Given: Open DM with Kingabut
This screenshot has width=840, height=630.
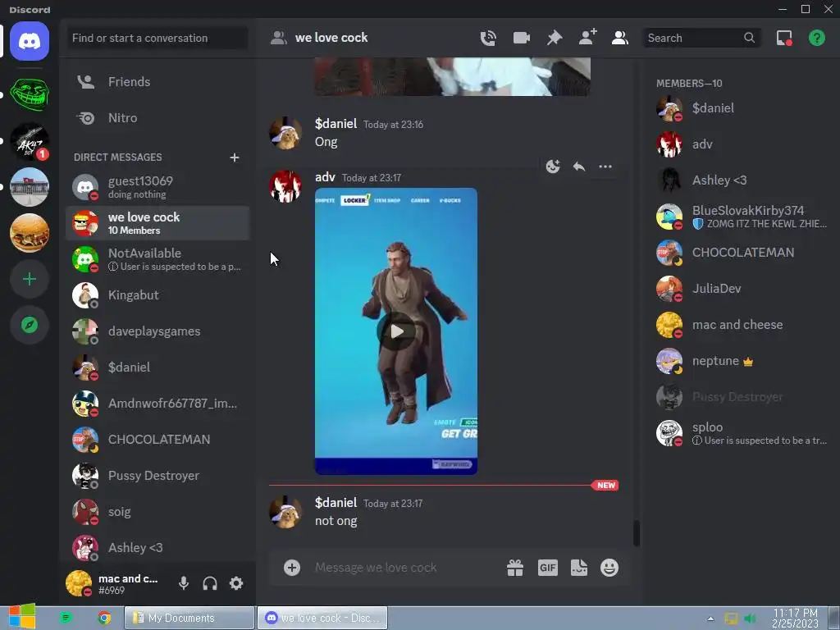Looking at the screenshot, I should 157,295.
